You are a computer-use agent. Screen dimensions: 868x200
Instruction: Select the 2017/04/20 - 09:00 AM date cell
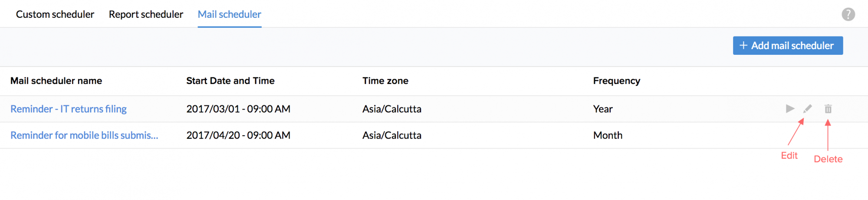pos(238,135)
